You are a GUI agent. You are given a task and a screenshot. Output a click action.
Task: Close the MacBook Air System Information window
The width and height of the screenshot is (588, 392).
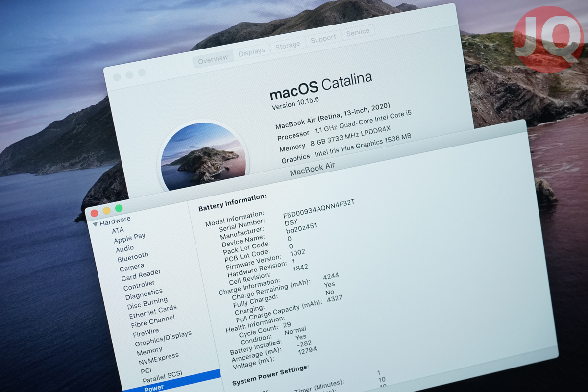tap(94, 213)
